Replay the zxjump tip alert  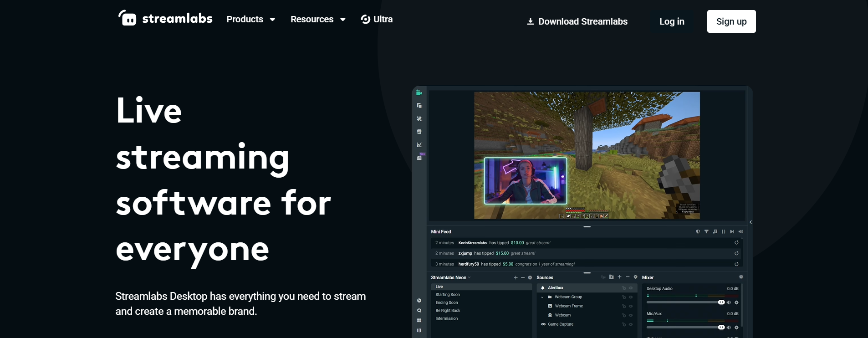[x=736, y=253]
